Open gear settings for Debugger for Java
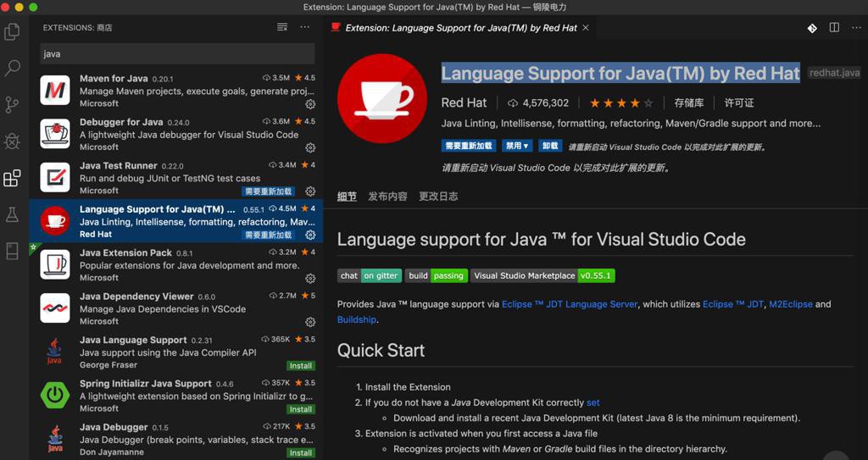Screen dimensions: 868x460 pos(310,147)
